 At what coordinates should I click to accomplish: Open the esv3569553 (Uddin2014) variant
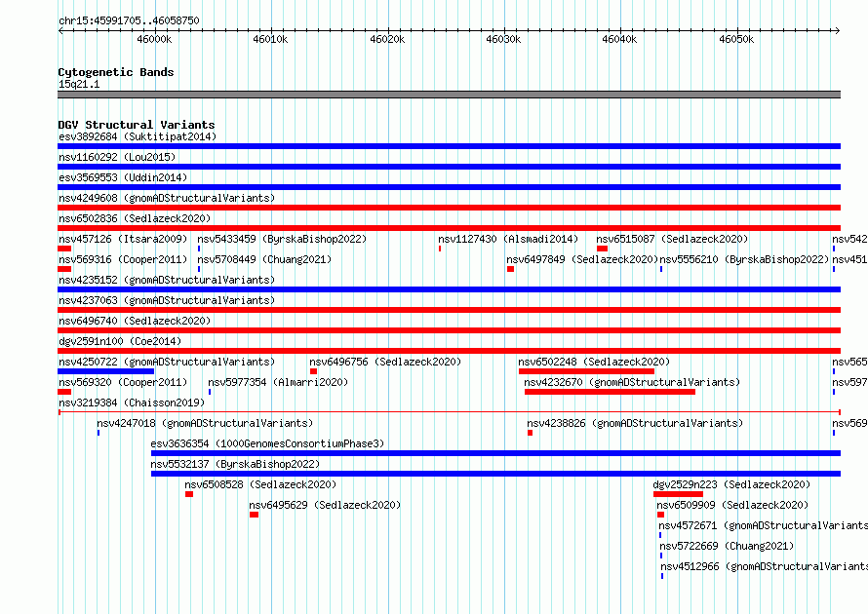pos(123,177)
